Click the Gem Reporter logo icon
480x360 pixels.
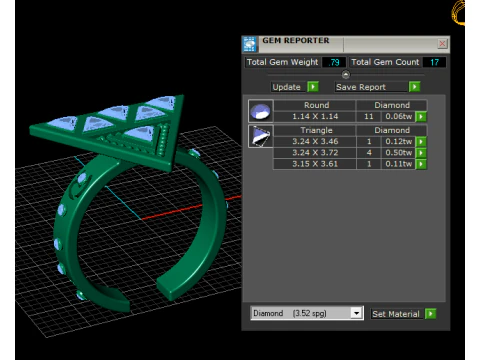(x=250, y=44)
